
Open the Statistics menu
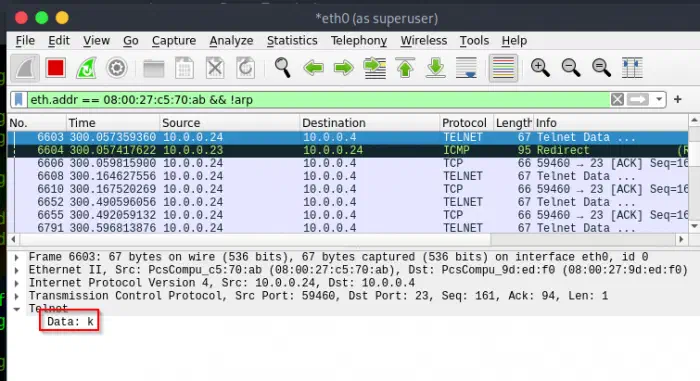coord(292,41)
